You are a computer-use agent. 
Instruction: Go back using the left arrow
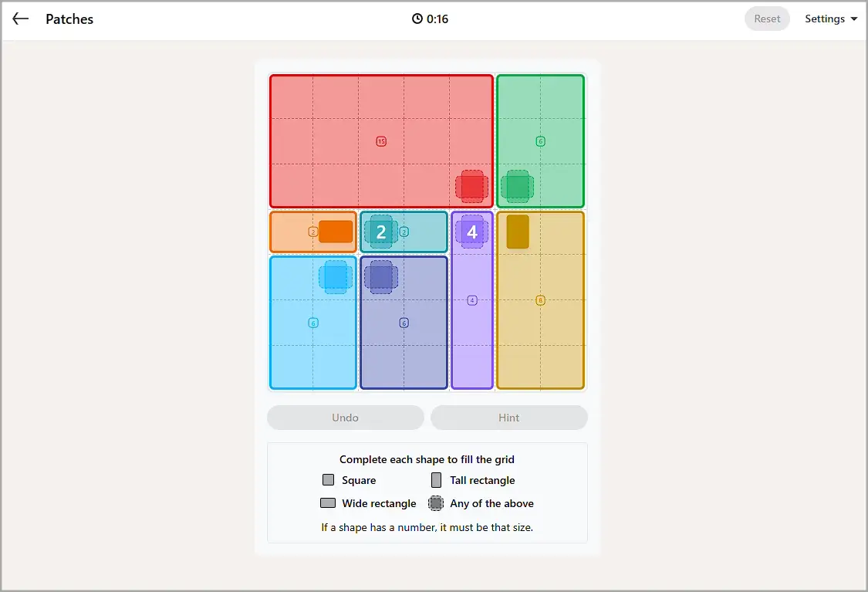tap(21, 19)
